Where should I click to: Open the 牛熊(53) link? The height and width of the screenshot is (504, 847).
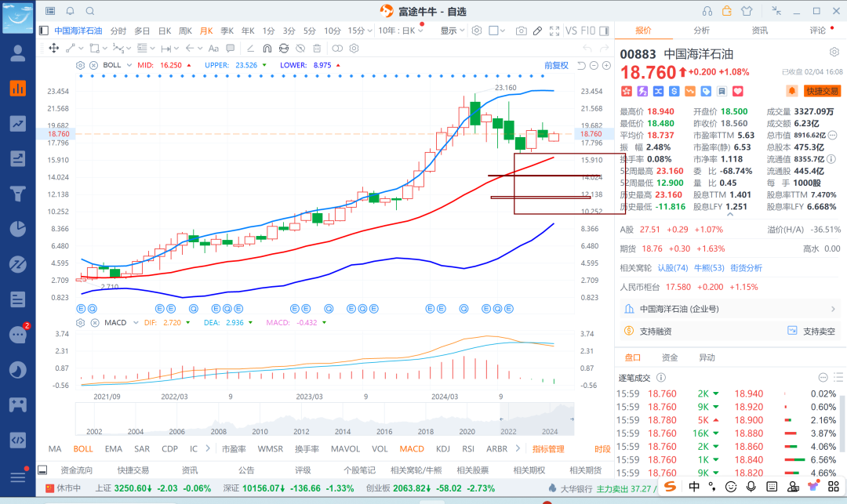click(x=709, y=268)
